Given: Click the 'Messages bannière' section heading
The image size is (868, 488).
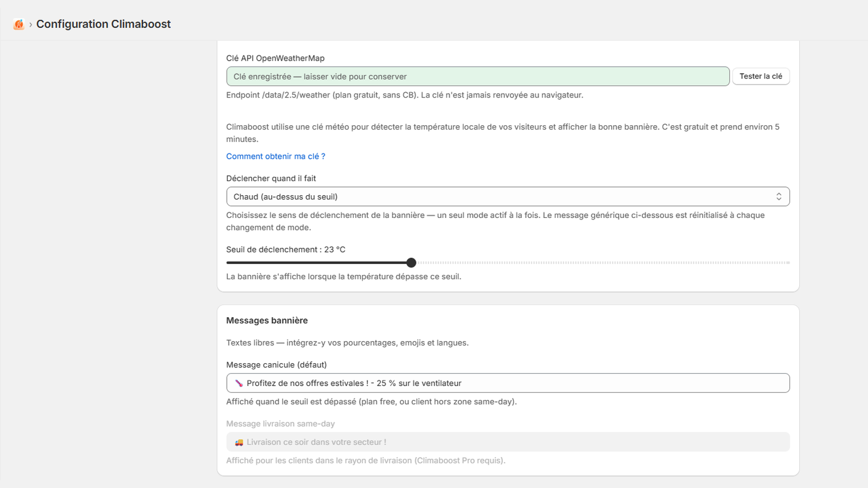Looking at the screenshot, I should point(267,320).
